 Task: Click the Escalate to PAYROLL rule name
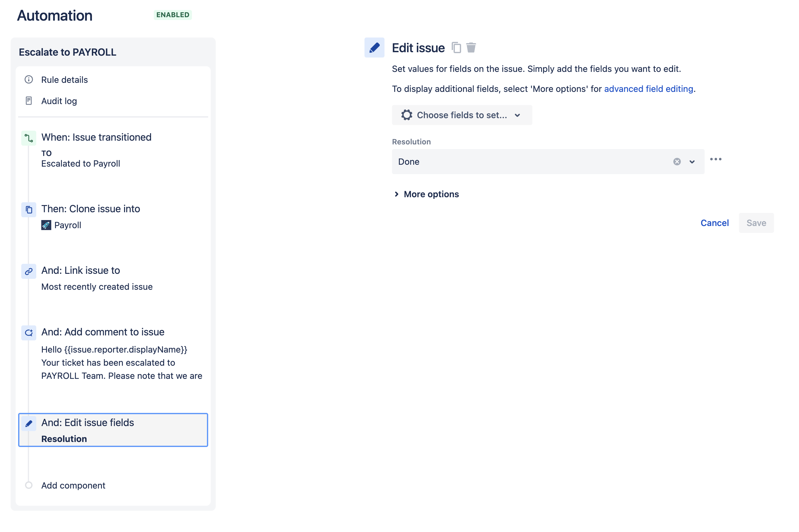tap(68, 52)
